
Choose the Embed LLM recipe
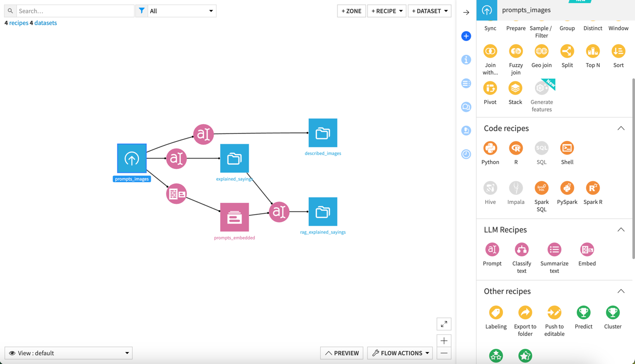pyautogui.click(x=587, y=250)
